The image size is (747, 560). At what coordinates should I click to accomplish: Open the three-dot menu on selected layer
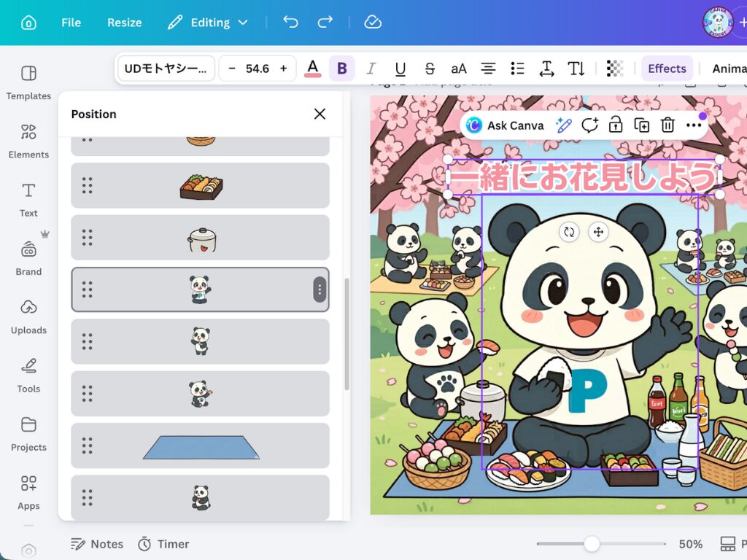click(320, 289)
